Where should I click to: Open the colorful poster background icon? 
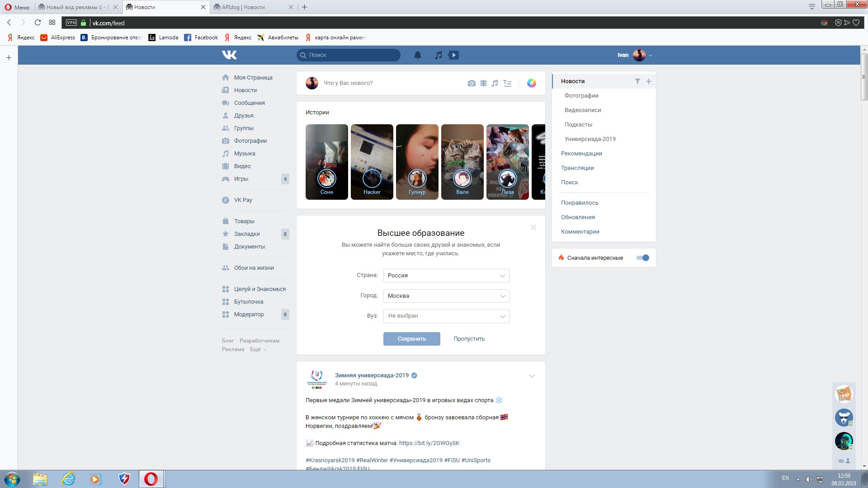532,83
